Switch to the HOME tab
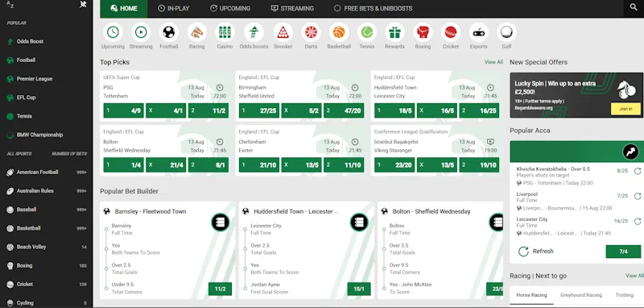Viewport: 644px width, 308px height. 124,9
